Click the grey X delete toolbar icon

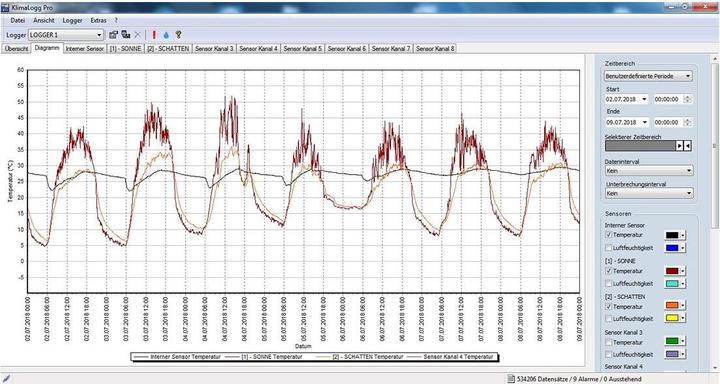click(137, 34)
